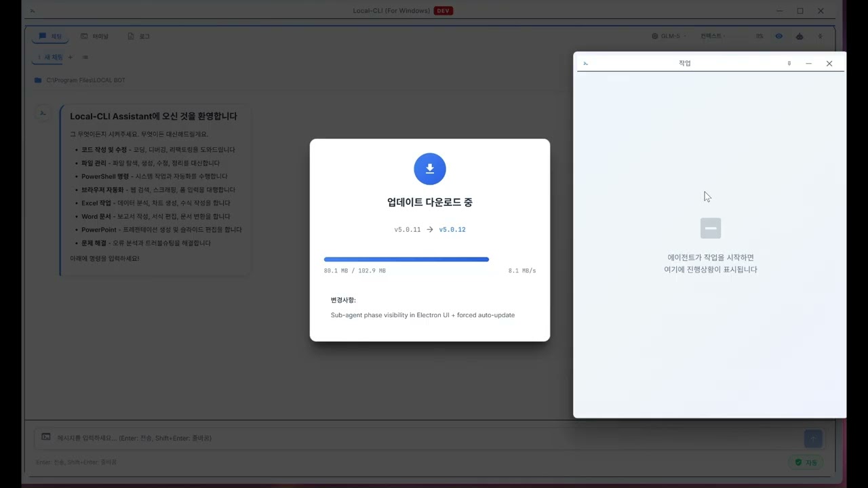868x488 pixels.
Task: Click the blue download icon in update dialog
Action: point(430,169)
